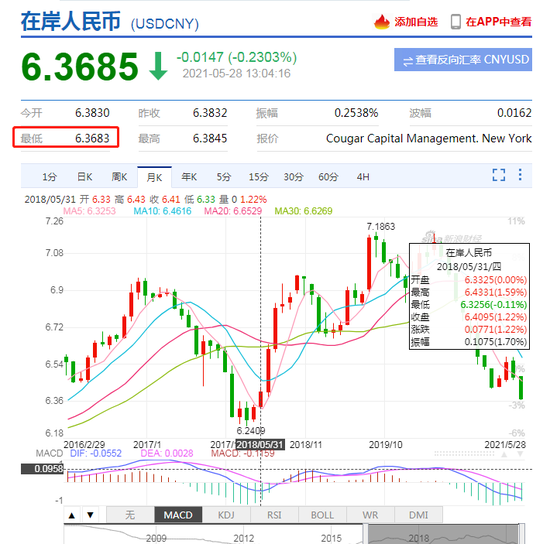Switch to the 30分 chart tab
550x544 pixels.
pos(293,177)
